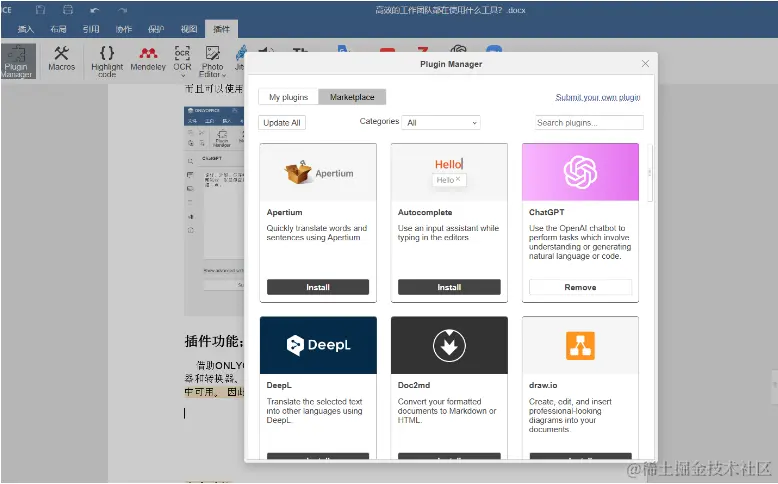Launch the Highlight code plugin

tap(107, 61)
